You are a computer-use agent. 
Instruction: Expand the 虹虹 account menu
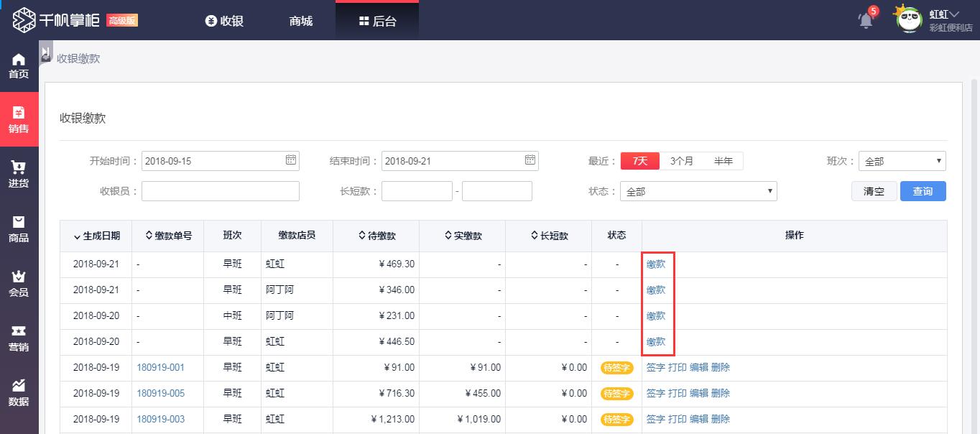pyautogui.click(x=946, y=13)
